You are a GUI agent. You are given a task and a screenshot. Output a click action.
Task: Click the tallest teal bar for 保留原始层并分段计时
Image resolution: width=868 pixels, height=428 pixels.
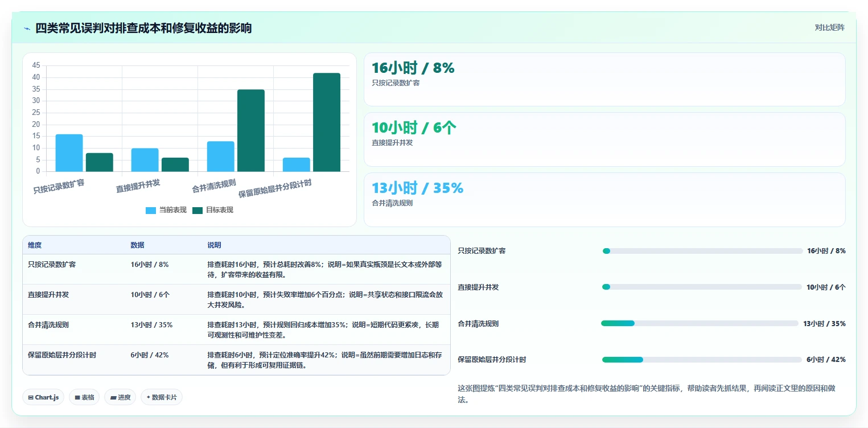[327, 122]
